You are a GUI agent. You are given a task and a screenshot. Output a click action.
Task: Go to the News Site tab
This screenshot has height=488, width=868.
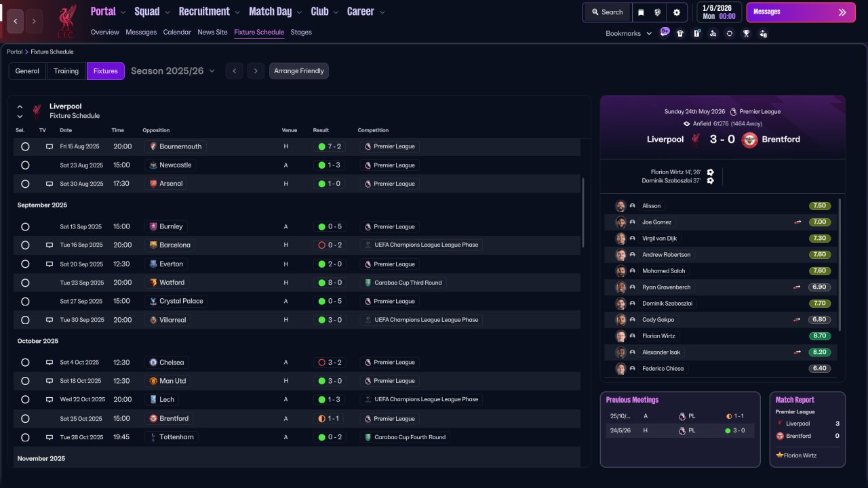212,32
